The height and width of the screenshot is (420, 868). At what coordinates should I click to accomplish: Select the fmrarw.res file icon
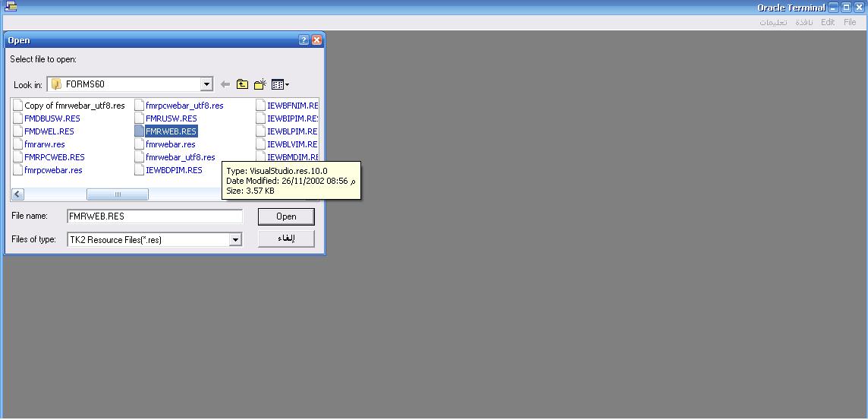(18, 144)
